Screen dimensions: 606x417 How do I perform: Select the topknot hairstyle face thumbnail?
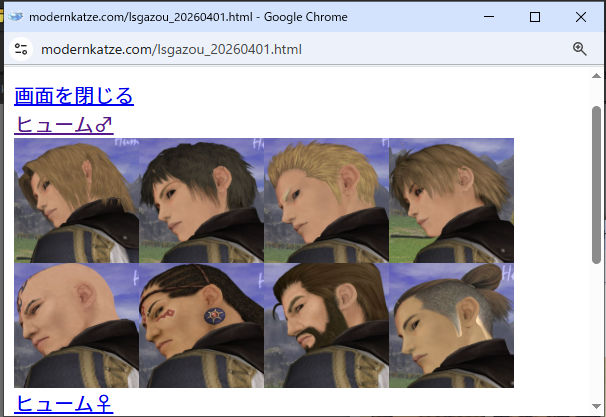pos(451,325)
